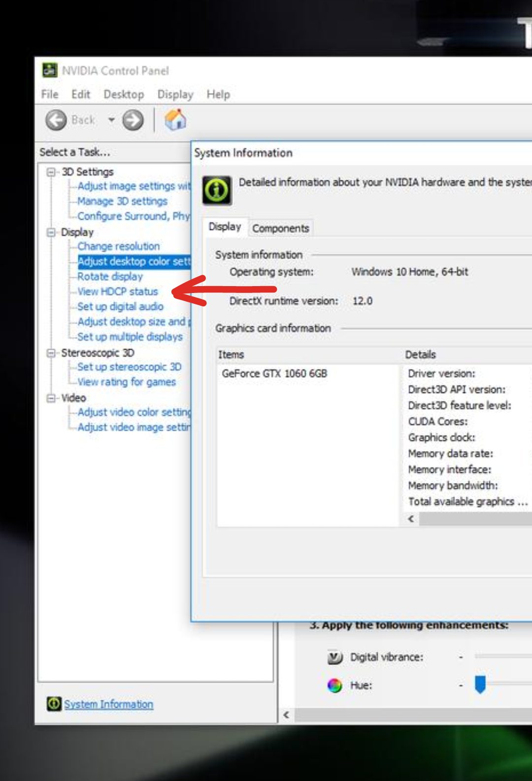Image resolution: width=532 pixels, height=781 pixels.
Task: Open Adjust desktop size and position
Action: click(133, 322)
